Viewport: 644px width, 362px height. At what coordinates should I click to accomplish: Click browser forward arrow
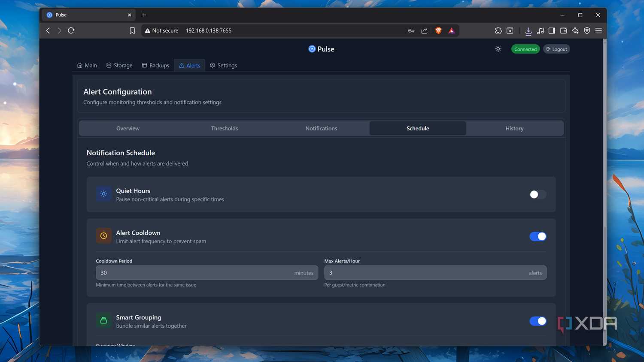pos(60,30)
